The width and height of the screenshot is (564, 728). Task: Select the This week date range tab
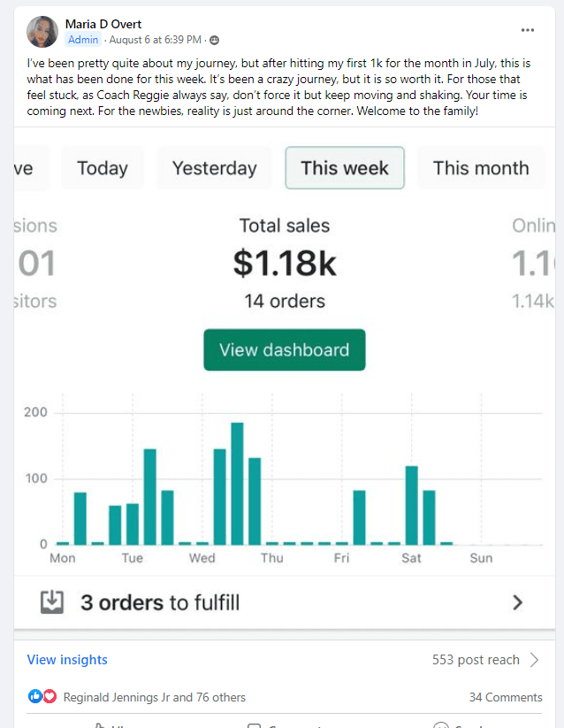click(345, 168)
